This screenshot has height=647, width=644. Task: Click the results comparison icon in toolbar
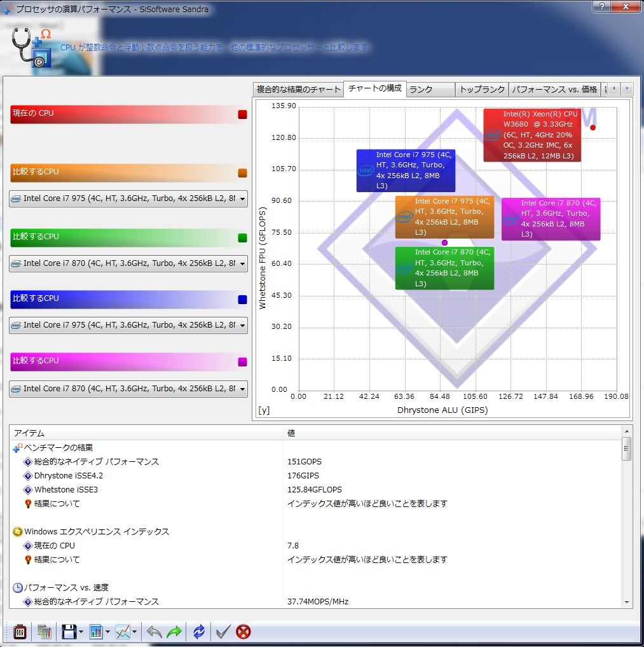[x=44, y=631]
